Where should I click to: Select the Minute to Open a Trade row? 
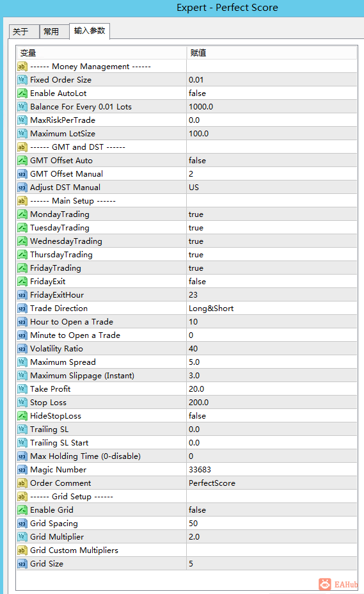pyautogui.click(x=187, y=335)
